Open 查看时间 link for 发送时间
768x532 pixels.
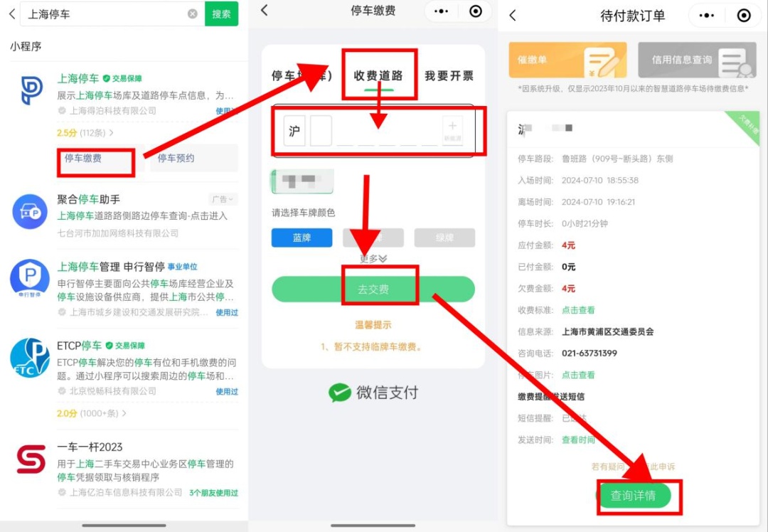(x=578, y=440)
